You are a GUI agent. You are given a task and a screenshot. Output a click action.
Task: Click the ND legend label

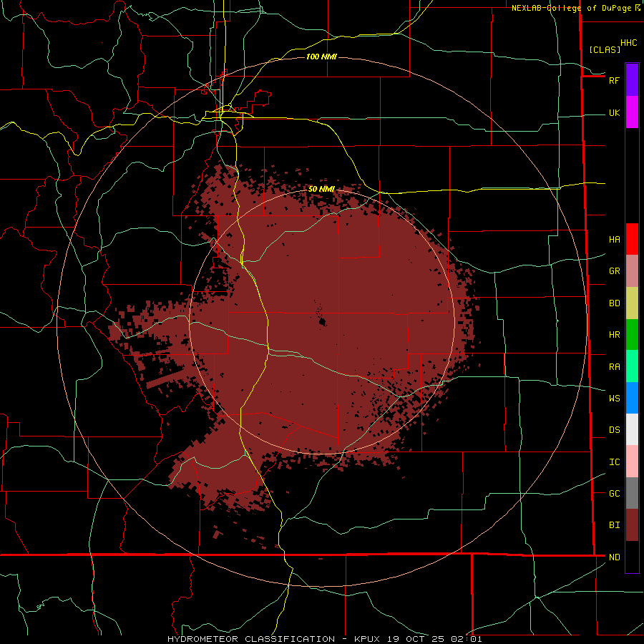pos(614,557)
